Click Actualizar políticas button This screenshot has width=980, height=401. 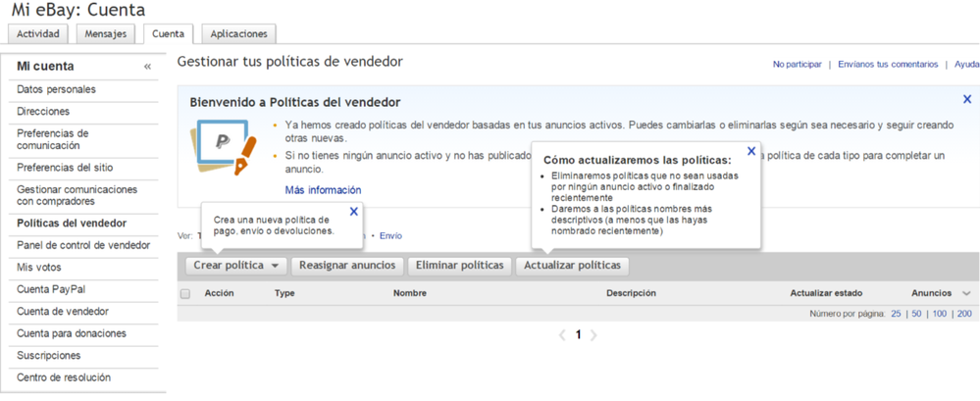[573, 266]
